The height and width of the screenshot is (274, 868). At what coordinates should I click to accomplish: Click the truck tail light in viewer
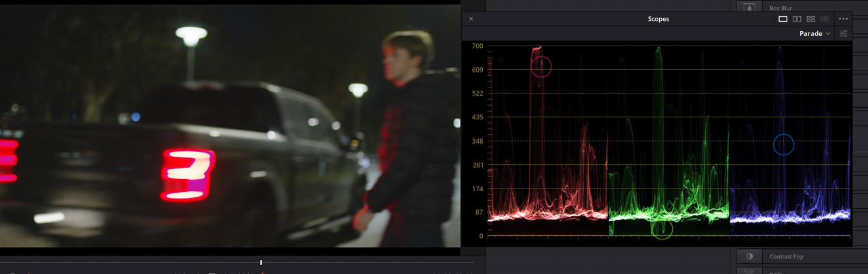pos(187,175)
